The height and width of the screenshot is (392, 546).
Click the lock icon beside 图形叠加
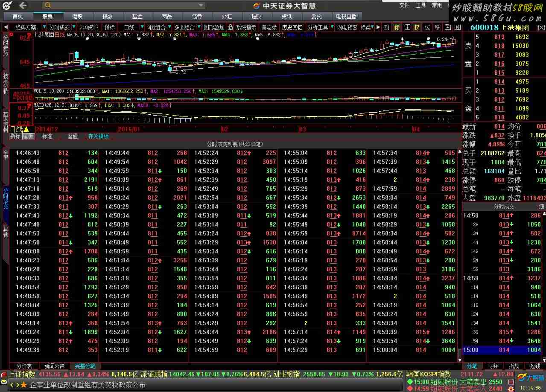[230, 27]
